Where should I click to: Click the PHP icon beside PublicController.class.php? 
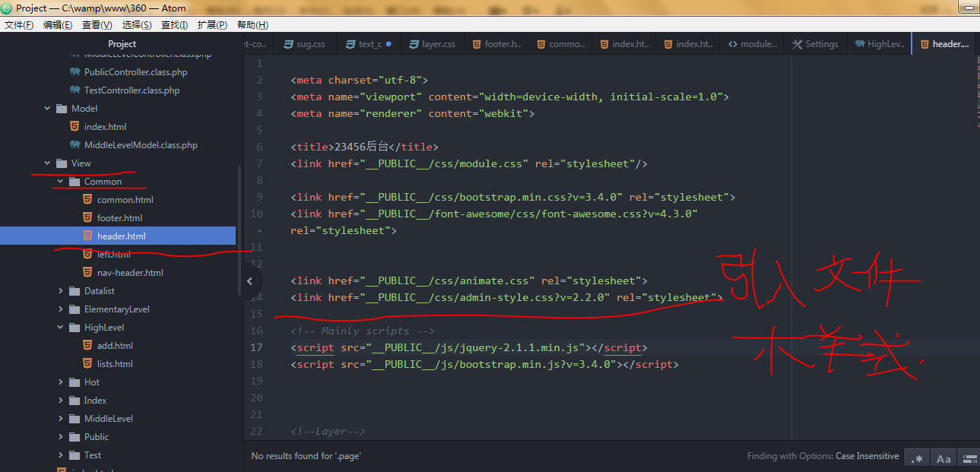tap(75, 72)
